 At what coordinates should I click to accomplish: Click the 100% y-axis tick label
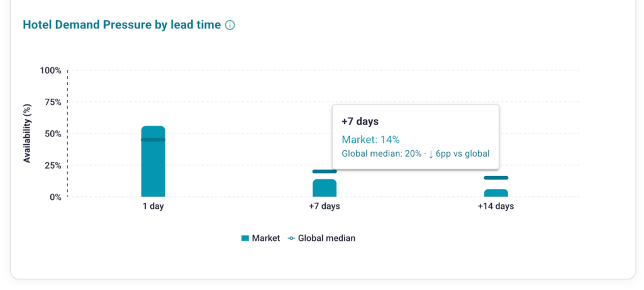tap(50, 70)
